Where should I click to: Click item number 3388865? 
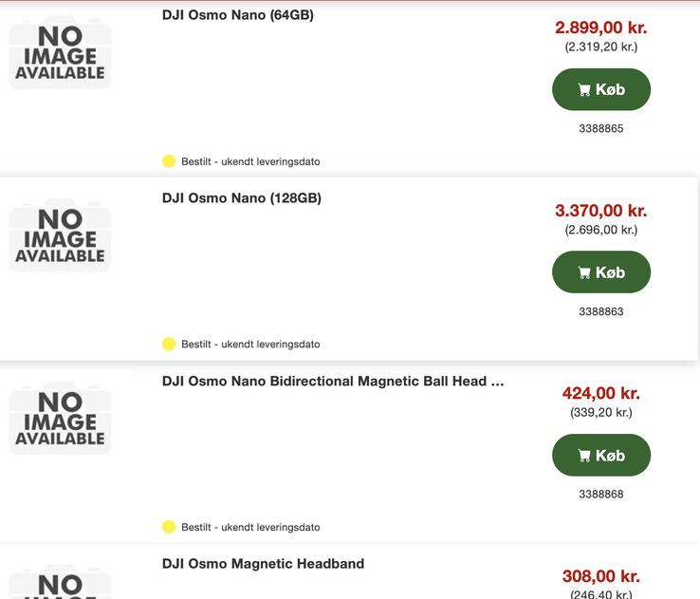(x=601, y=128)
